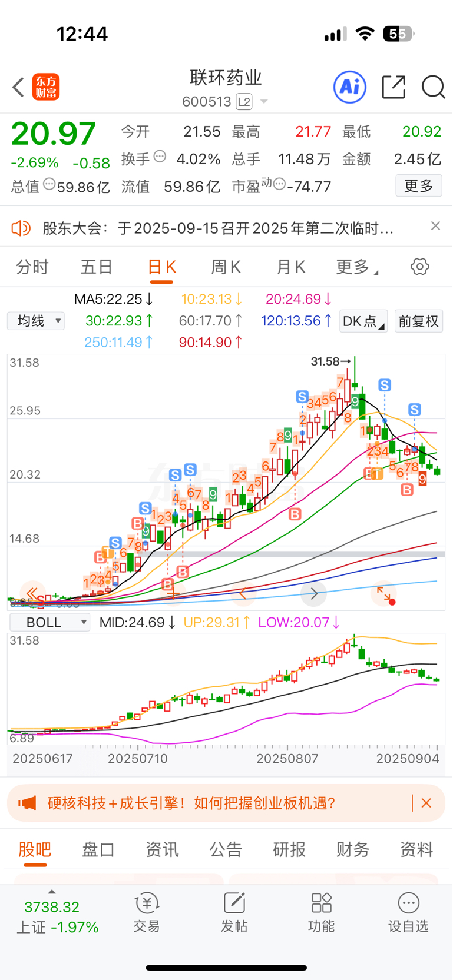Tap the BOLL MID:24.69 value
This screenshot has height=980, width=453.
tap(137, 622)
